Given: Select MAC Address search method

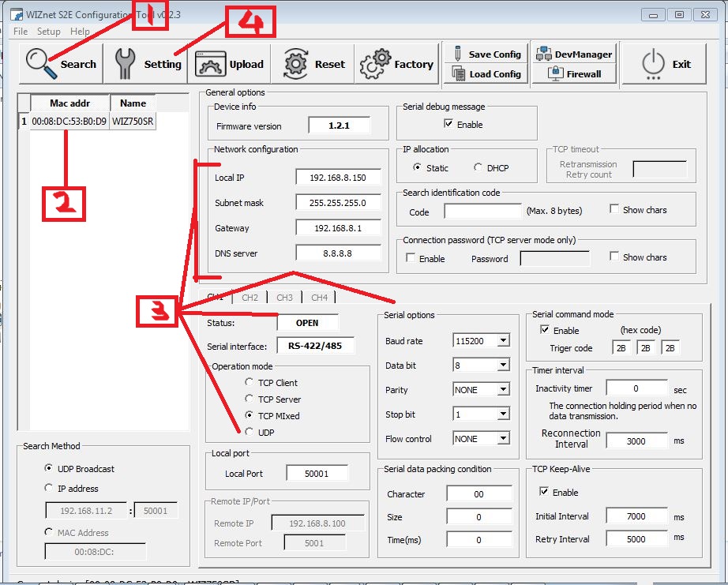Looking at the screenshot, I should click(48, 531).
